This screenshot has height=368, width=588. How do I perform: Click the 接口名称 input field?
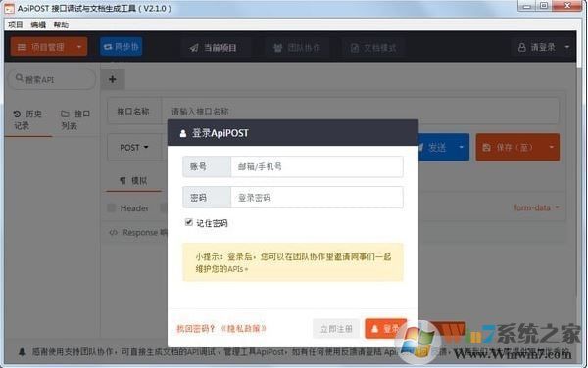360,112
